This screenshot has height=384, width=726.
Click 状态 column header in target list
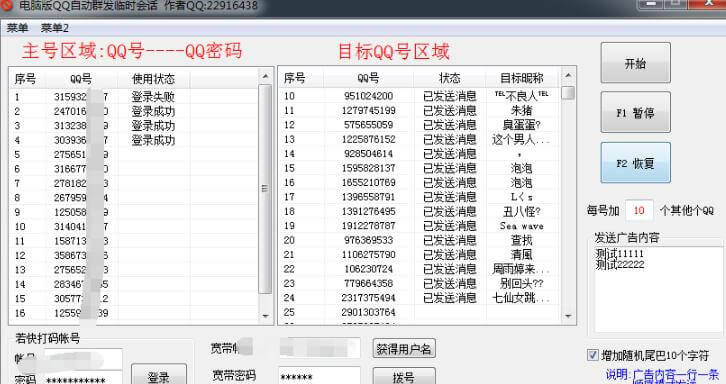(450, 78)
